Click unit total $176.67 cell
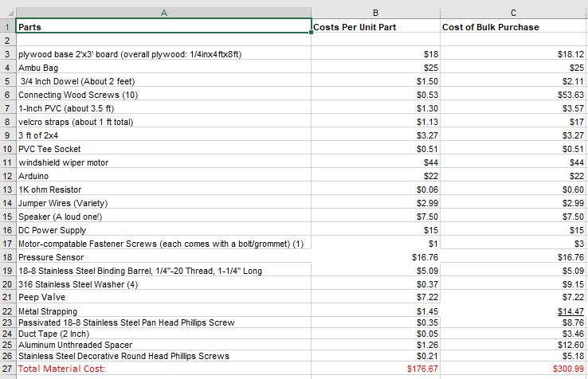 click(376, 369)
